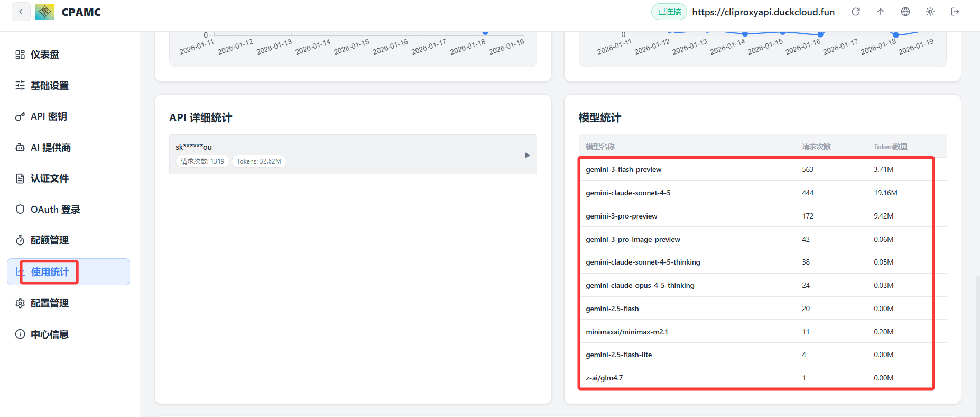Open the 基础设置 menu item
Screen dimensions: 980x417
click(68, 86)
